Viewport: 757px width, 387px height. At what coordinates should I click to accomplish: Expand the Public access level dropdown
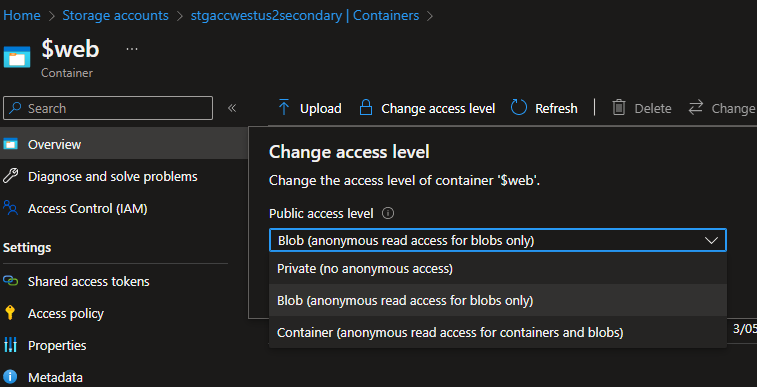click(x=497, y=240)
